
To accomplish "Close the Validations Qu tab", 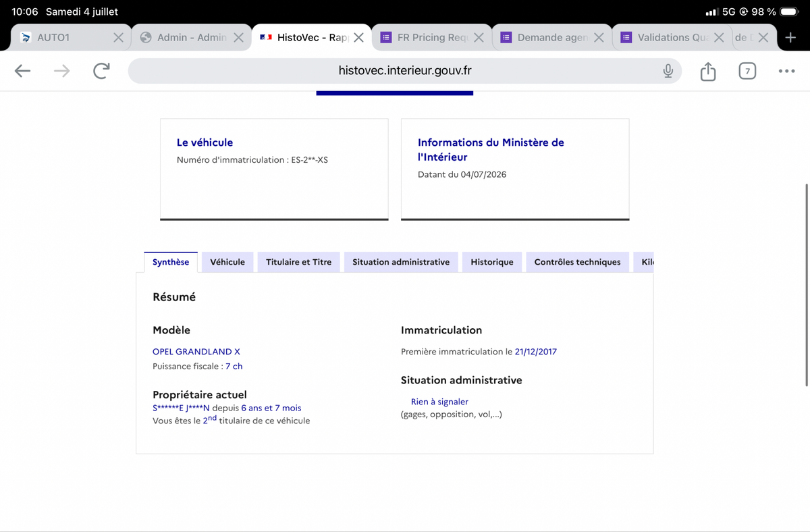I will (x=719, y=38).
